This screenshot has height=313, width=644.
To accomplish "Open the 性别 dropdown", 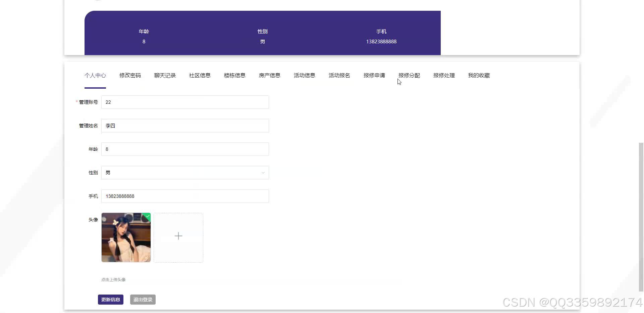I will point(185,173).
